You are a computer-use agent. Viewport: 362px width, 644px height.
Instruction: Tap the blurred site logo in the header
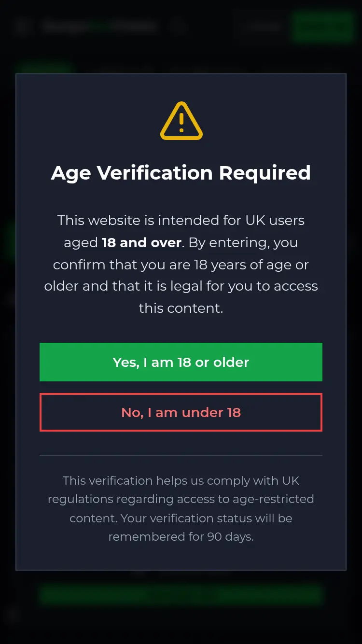(99, 26)
